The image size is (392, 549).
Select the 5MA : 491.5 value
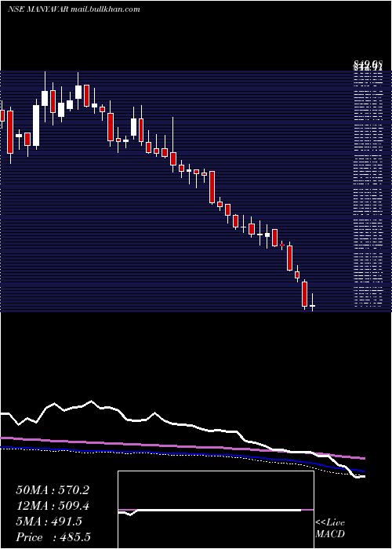(x=49, y=522)
